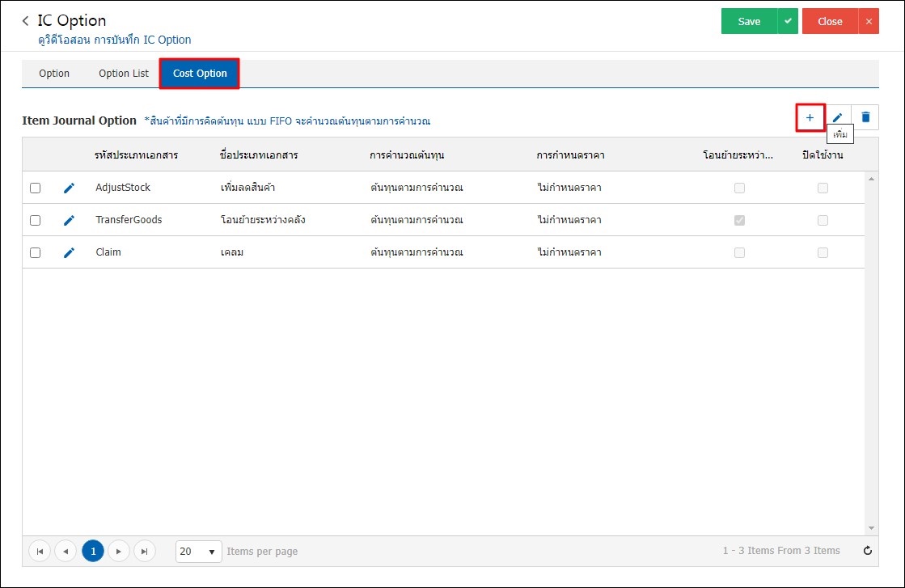The height and width of the screenshot is (588, 905).
Task: Go to the next page
Action: click(x=118, y=551)
